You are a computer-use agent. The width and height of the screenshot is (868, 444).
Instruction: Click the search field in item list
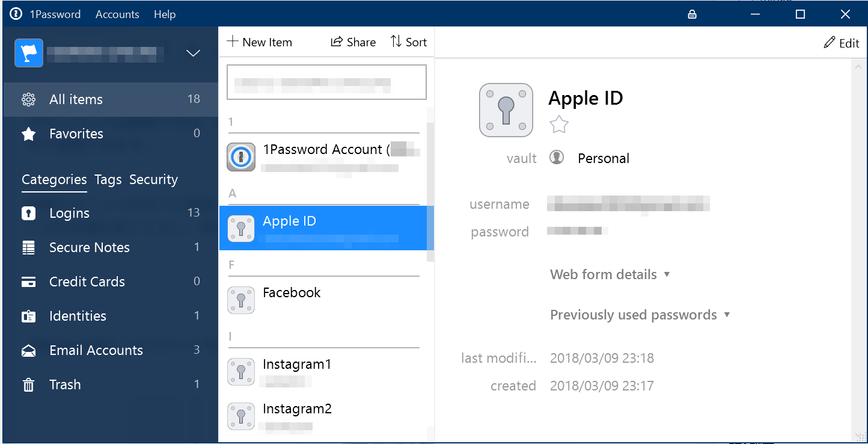[326, 82]
